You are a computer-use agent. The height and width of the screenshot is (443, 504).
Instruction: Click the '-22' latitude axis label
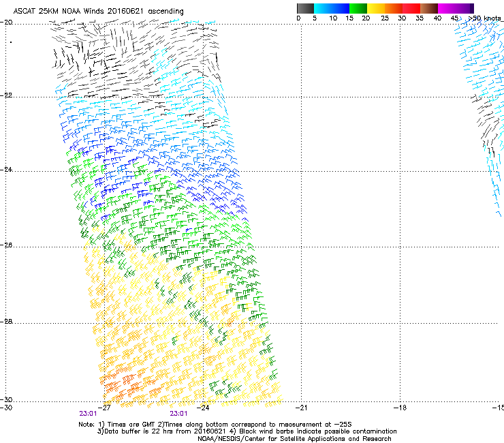(x=6, y=95)
